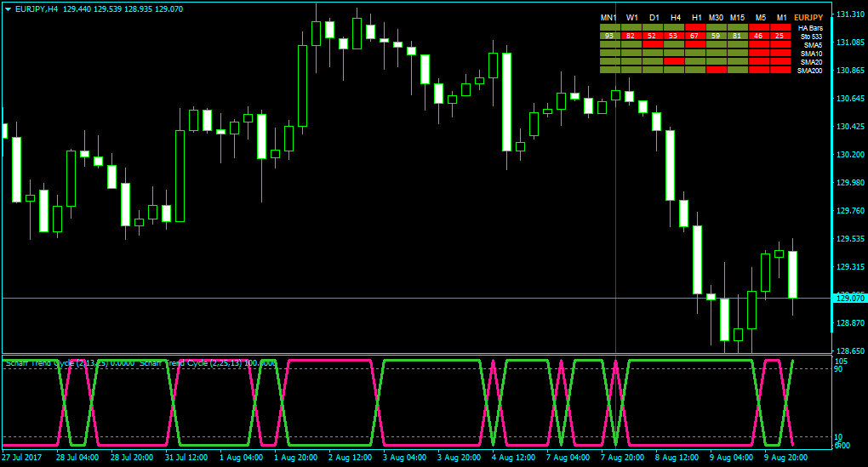Screen dimensions: 868x467
Task: Click the 4 Aug 12:00 time axis label
Action: pos(514,458)
